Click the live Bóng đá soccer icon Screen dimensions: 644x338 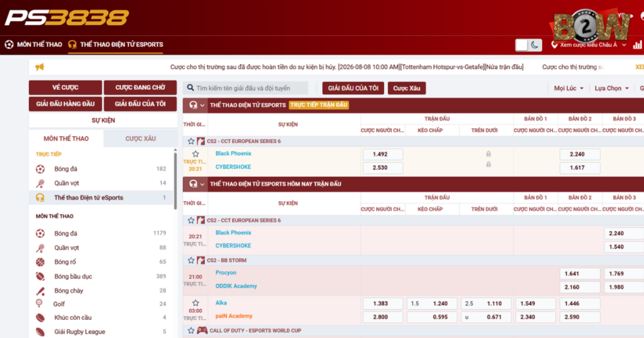coord(40,169)
